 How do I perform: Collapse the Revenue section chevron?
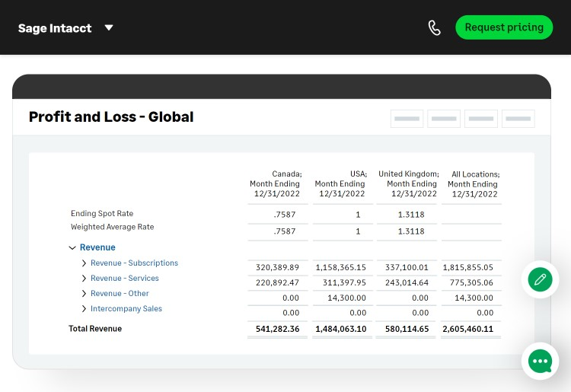72,247
